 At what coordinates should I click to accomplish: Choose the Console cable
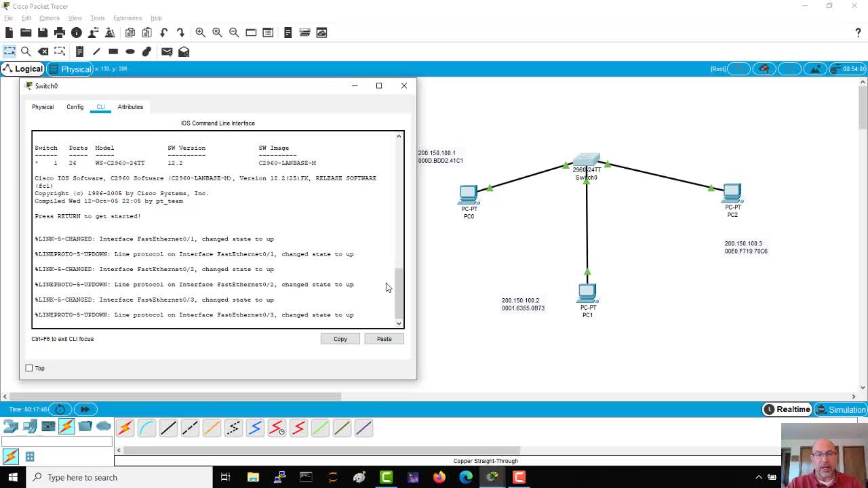pos(146,428)
